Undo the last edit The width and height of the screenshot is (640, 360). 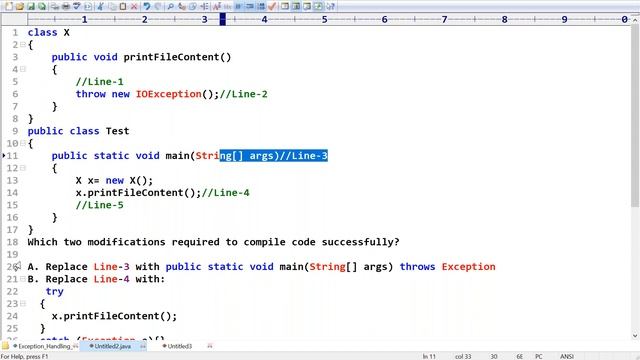tap(147, 7)
